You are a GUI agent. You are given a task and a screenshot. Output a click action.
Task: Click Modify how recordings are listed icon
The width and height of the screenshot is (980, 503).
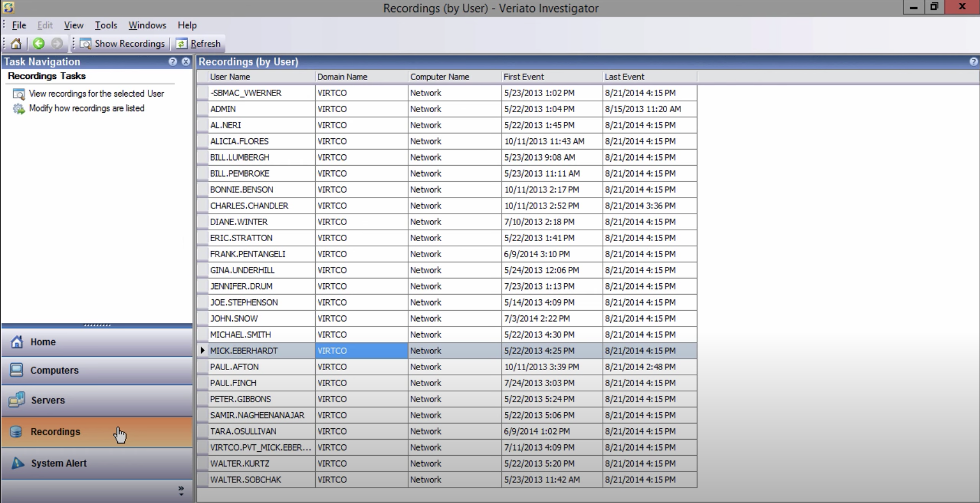coord(19,109)
